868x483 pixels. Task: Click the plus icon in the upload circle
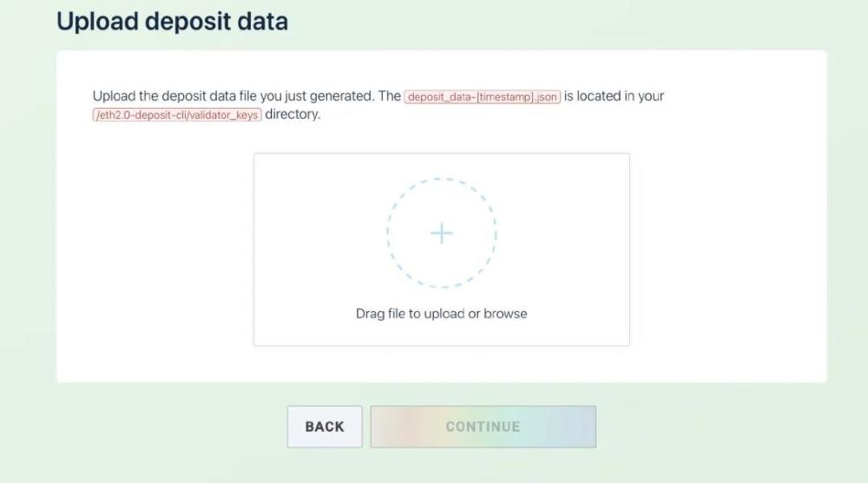click(x=442, y=233)
